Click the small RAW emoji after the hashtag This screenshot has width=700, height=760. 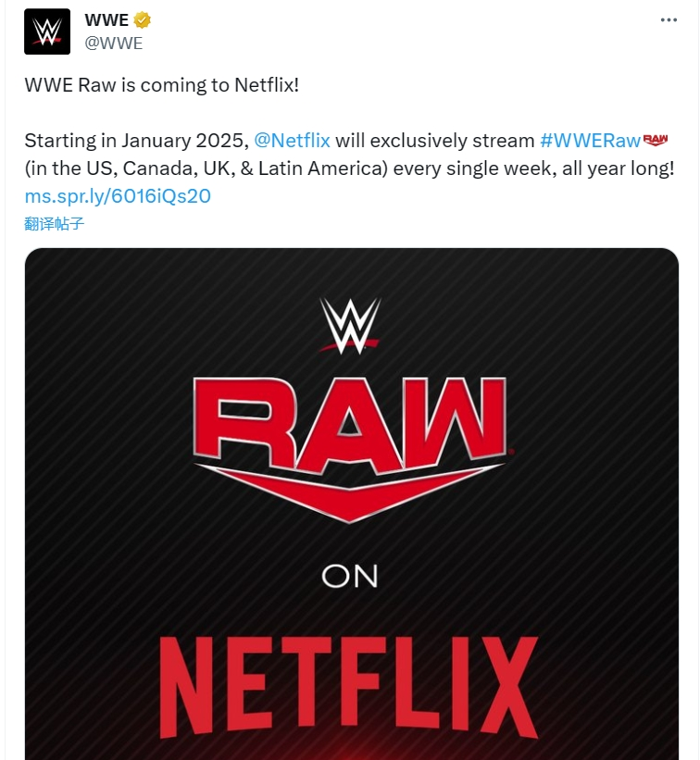coord(656,140)
